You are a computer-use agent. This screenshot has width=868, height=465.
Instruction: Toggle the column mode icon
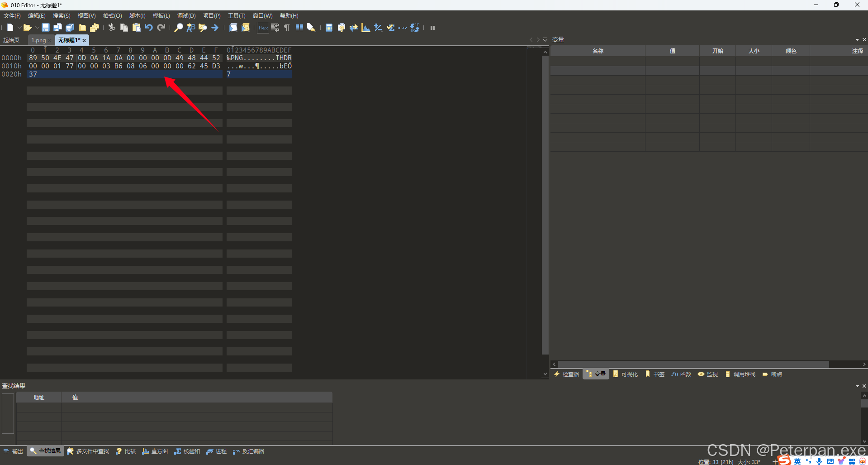tap(299, 28)
